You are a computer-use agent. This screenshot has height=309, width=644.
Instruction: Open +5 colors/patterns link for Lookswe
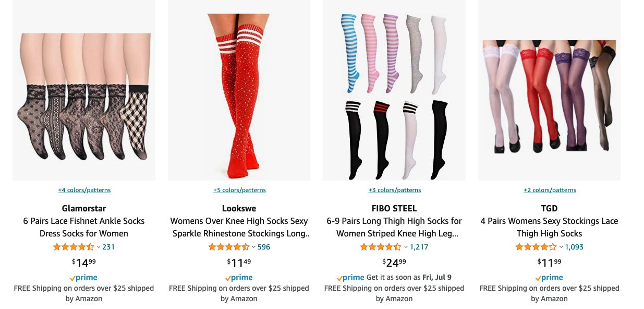pos(239,190)
